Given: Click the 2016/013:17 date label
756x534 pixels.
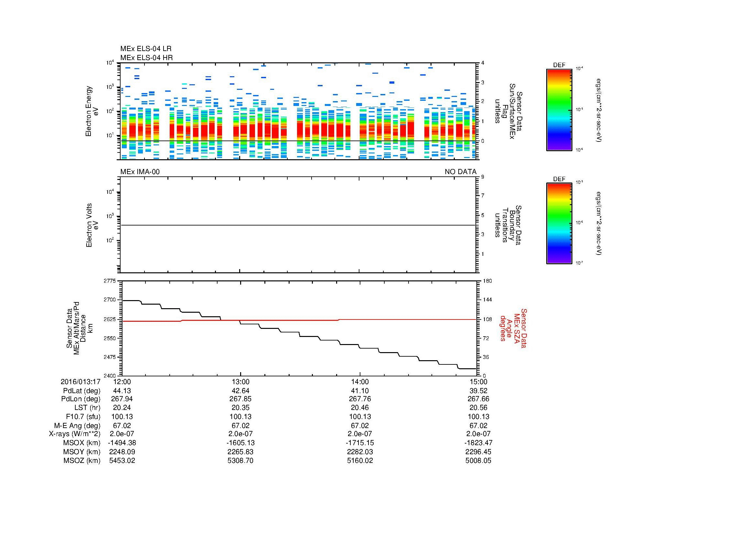Looking at the screenshot, I should point(80,382).
